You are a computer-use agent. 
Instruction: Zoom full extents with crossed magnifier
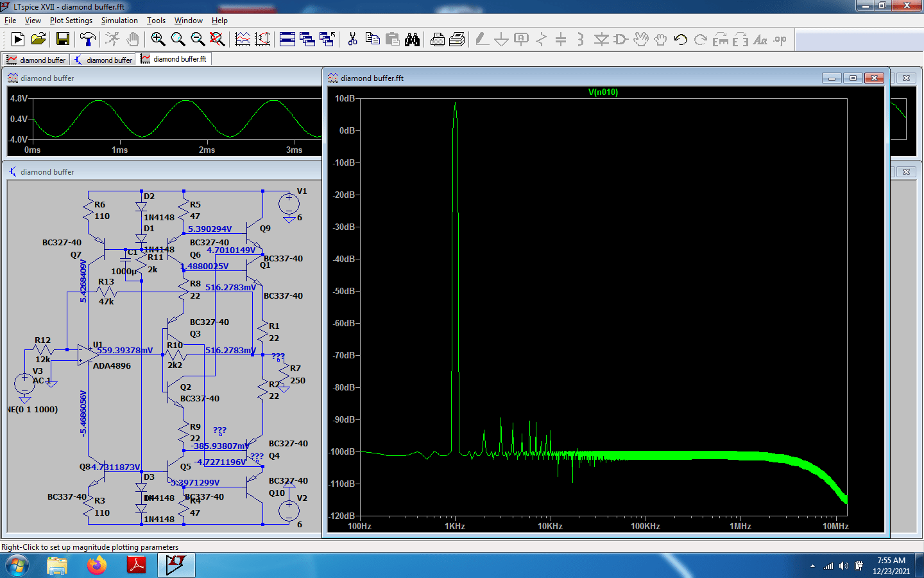(x=218, y=39)
